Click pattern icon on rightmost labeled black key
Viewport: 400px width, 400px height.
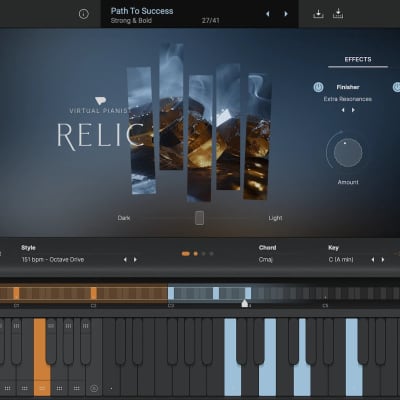point(86,326)
